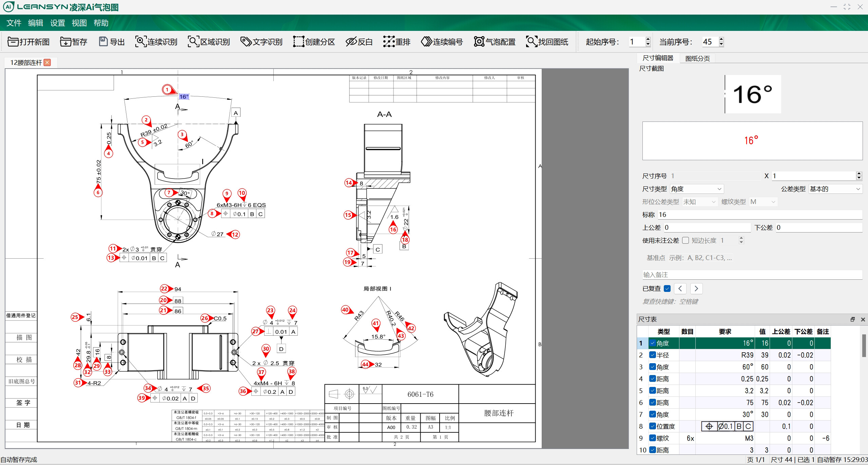Image resolution: width=868 pixels, height=465 pixels.
Task: Close the 尺寸表 panel
Action: (x=863, y=319)
